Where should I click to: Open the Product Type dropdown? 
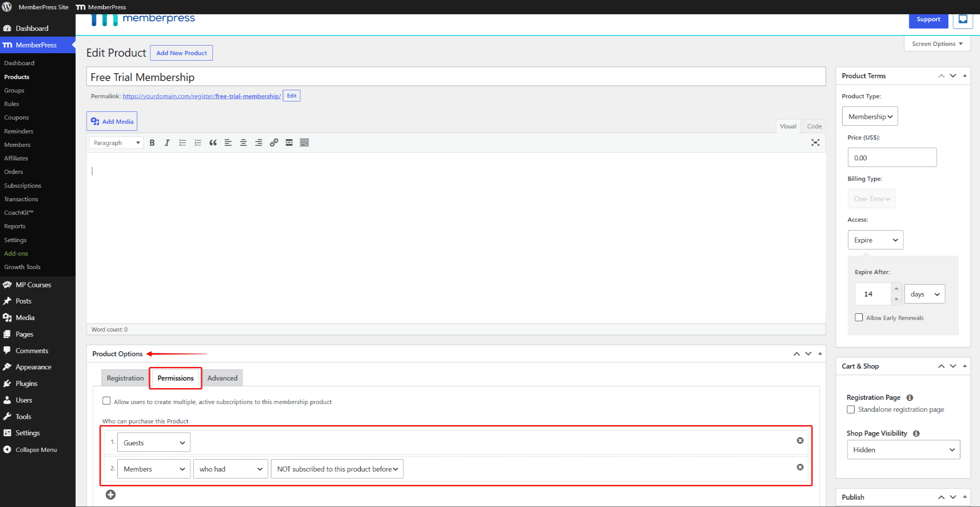click(870, 116)
